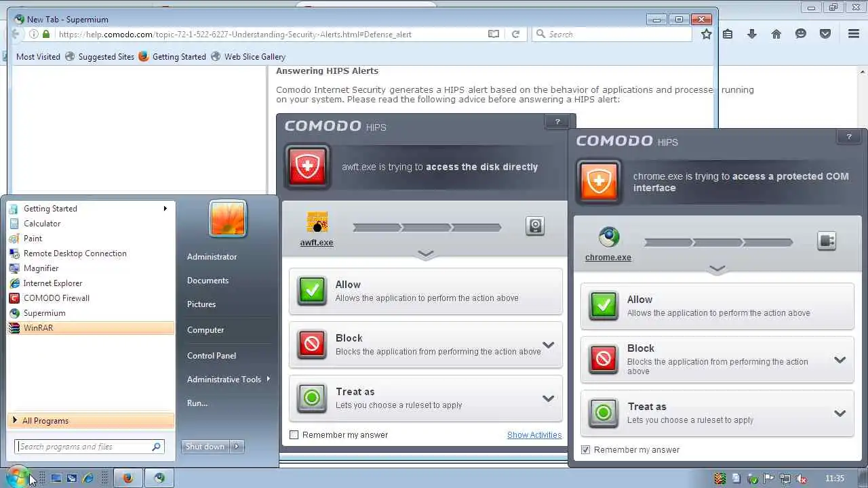Click the awft.exe progress flow bar

click(427, 228)
